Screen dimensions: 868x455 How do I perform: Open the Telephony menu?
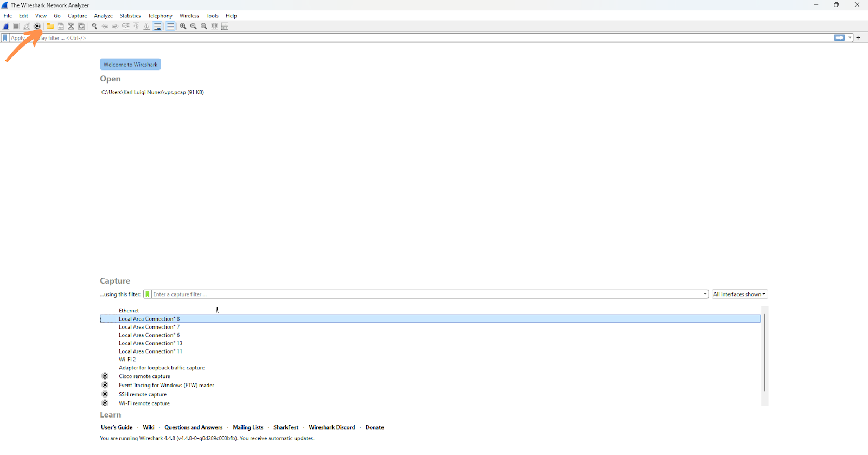pos(160,16)
